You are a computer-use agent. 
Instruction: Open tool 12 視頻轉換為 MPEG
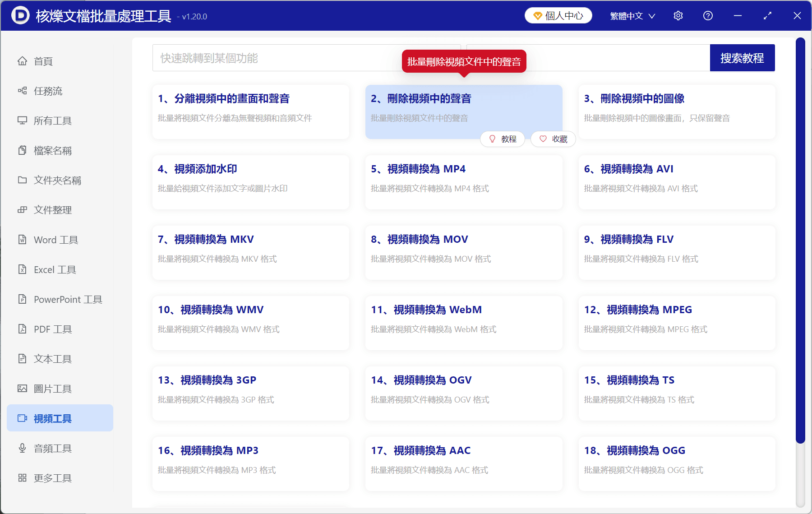[x=677, y=323]
